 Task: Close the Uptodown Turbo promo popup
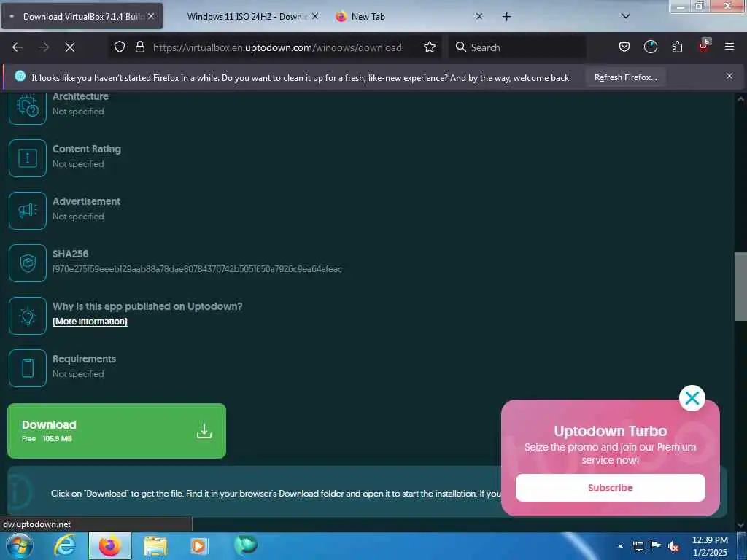coord(692,398)
